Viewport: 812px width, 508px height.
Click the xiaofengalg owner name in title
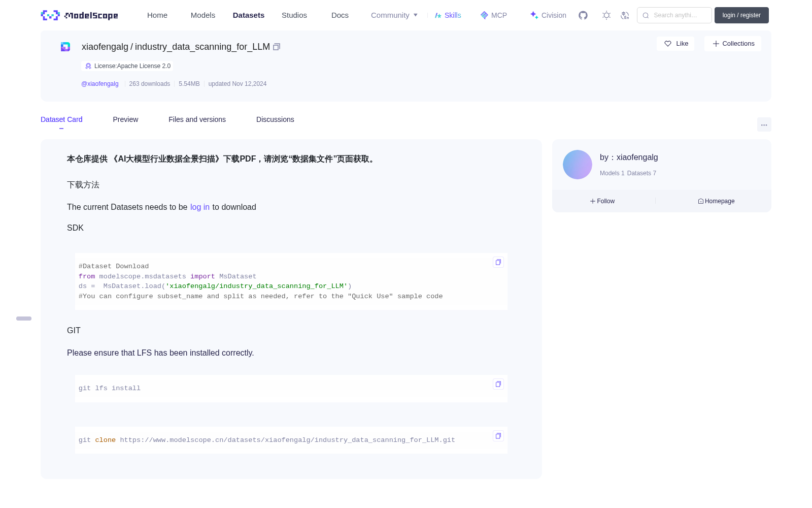coord(105,47)
